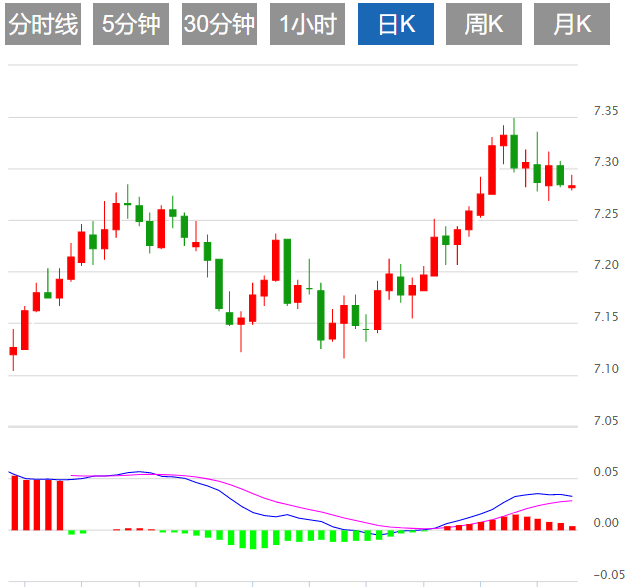Viewport: 635px width, 587px height.
Task: Click the first red candlestick on the left
Action: click(x=13, y=351)
